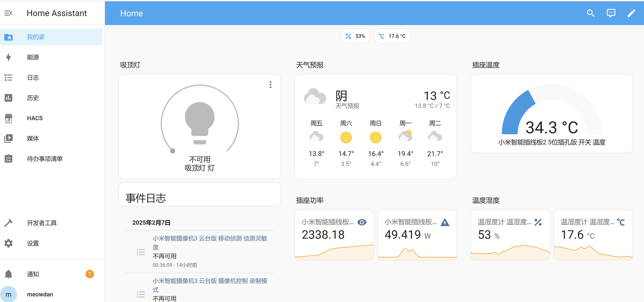Click the 00:36:09 - 14小时前 timestamp

click(x=175, y=265)
